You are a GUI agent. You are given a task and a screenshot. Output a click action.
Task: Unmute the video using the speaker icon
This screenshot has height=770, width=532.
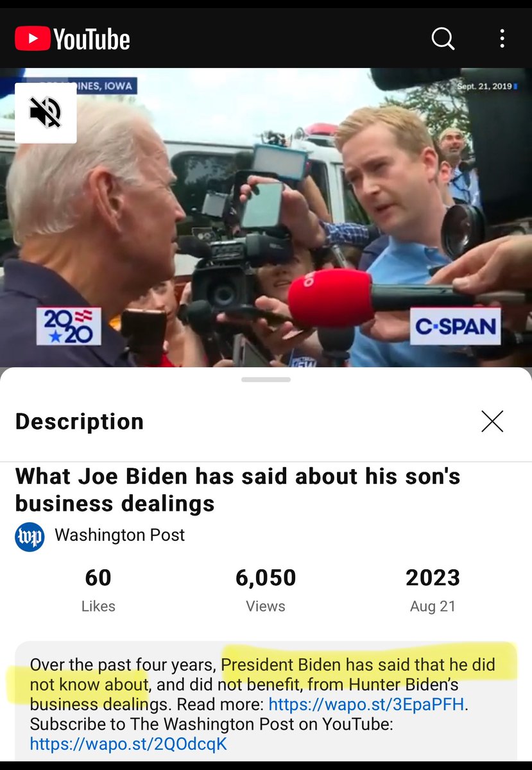46,113
